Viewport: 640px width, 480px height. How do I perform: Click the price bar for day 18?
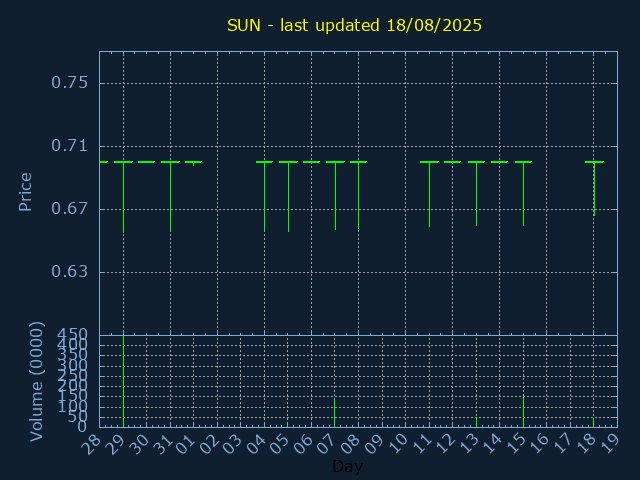point(594,189)
